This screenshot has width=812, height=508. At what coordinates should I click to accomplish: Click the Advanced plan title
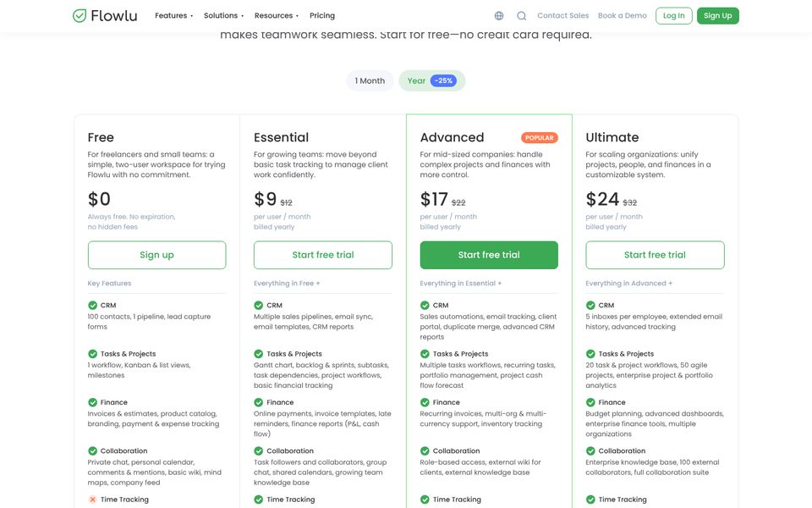pyautogui.click(x=452, y=137)
